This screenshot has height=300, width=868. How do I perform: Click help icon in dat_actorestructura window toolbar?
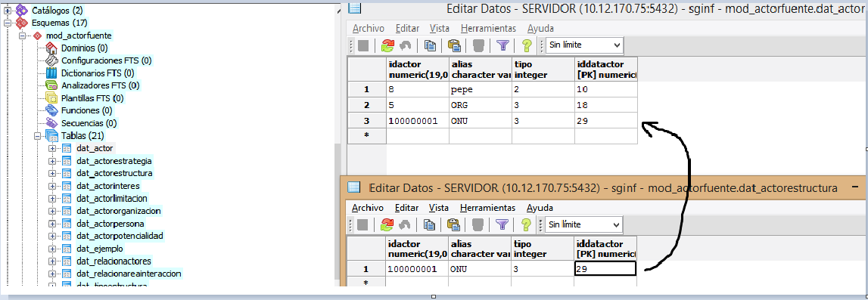click(x=527, y=224)
